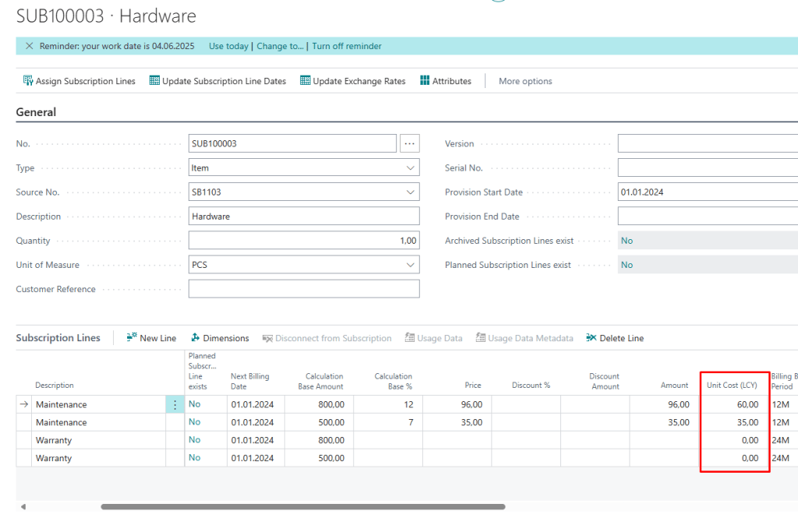
Task: Click the Customer Reference input field
Action: [x=304, y=289]
